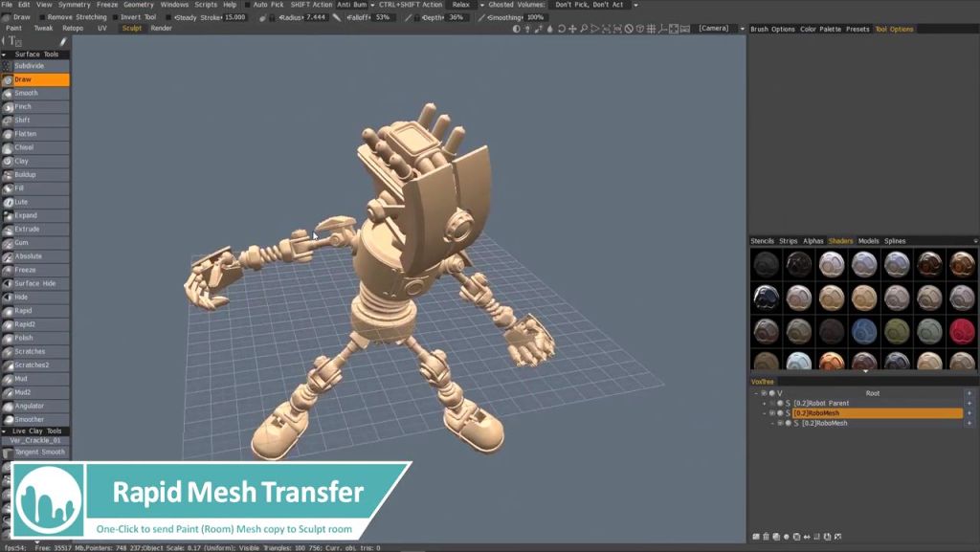Switch to the Paint room tab
980x552 pixels.
tap(13, 28)
